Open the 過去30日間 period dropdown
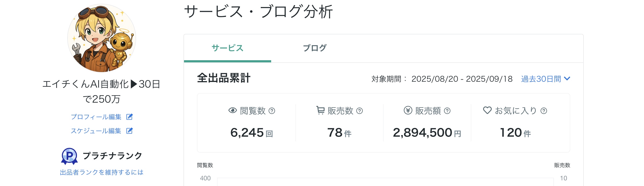Image resolution: width=644 pixels, height=186 pixels. (541, 79)
